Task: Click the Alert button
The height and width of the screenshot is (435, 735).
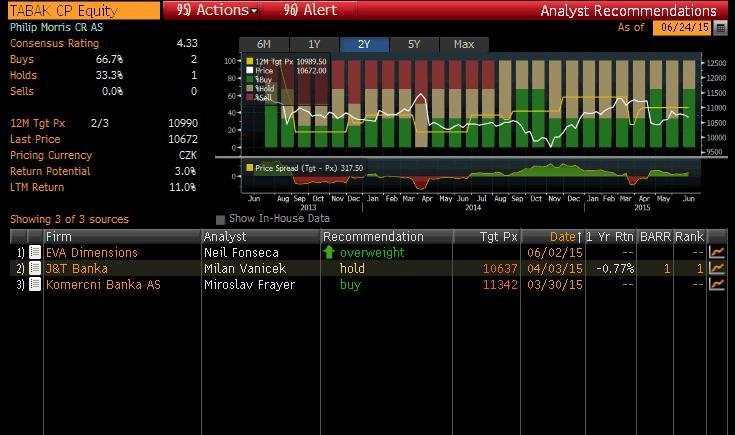Action: click(310, 10)
